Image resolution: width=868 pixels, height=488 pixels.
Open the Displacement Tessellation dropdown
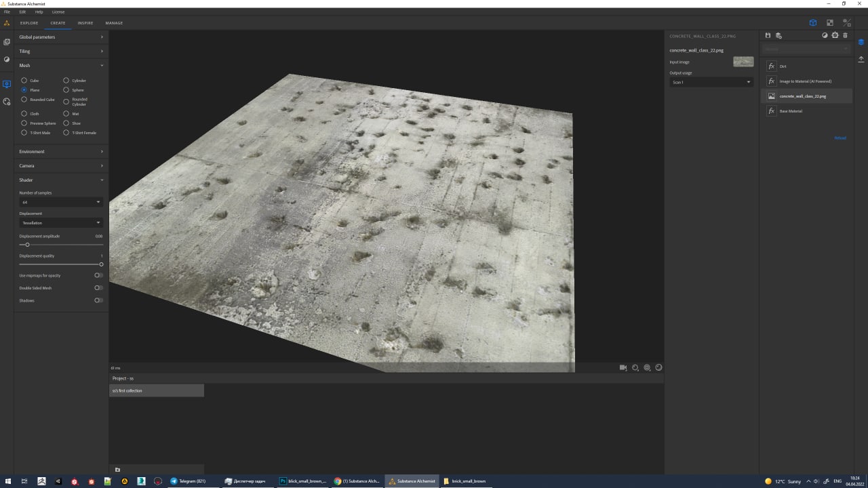[x=61, y=222]
